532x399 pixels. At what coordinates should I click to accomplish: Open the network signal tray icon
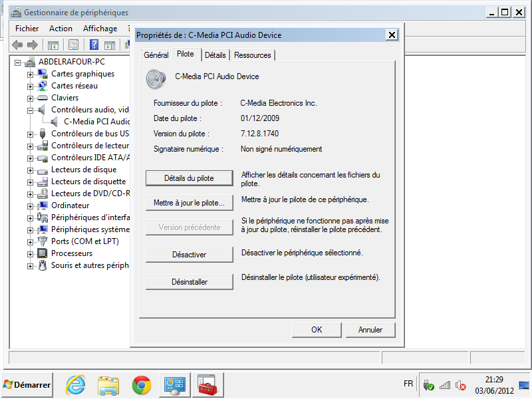click(445, 386)
